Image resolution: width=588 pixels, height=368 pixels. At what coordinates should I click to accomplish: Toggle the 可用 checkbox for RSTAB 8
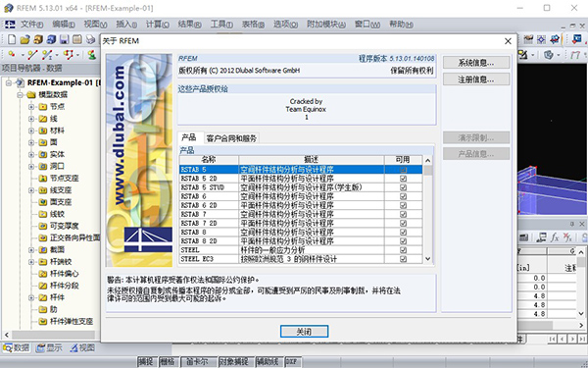click(x=403, y=233)
